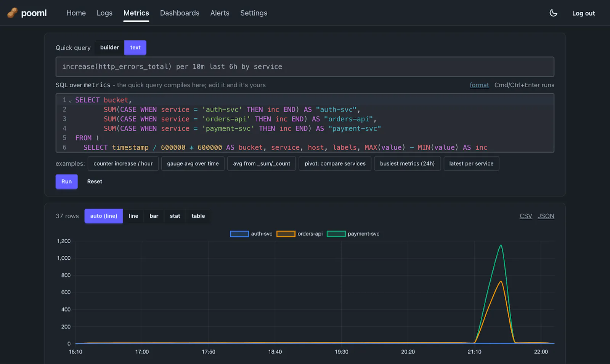Open the Logs nav item

pos(104,13)
